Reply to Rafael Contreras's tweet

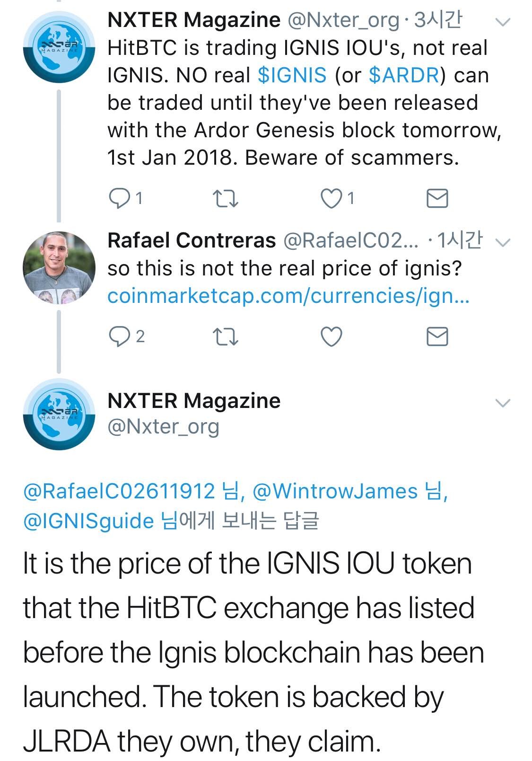119,336
